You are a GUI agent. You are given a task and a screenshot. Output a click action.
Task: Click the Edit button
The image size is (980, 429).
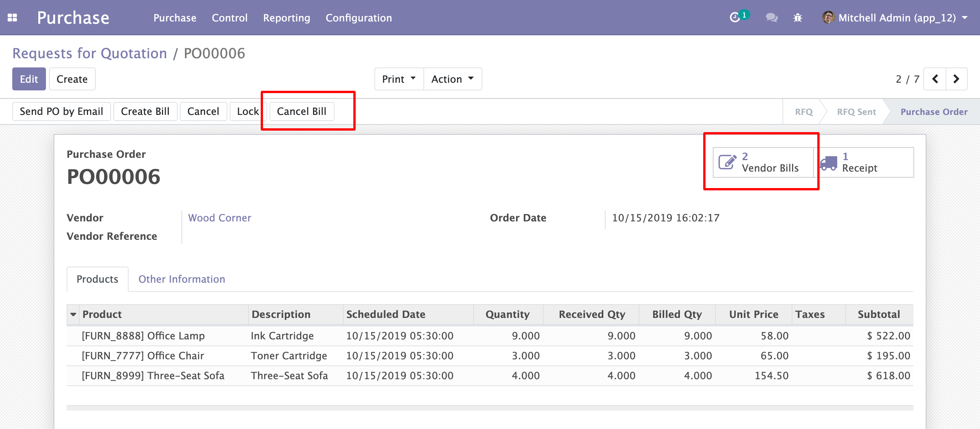[29, 79]
